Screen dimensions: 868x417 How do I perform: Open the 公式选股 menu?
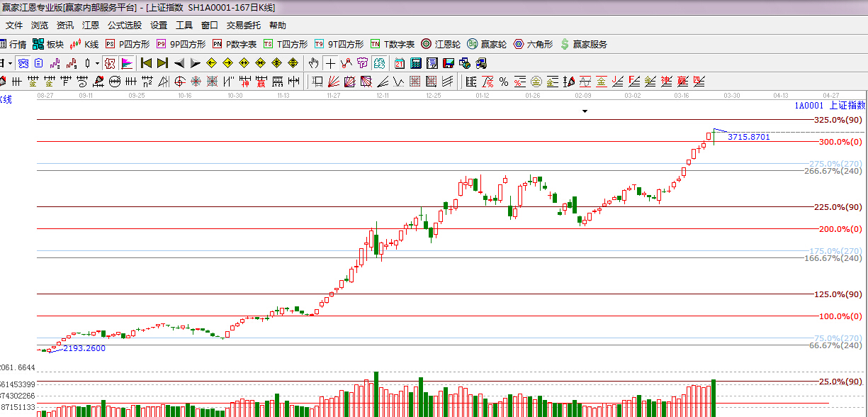coord(124,25)
